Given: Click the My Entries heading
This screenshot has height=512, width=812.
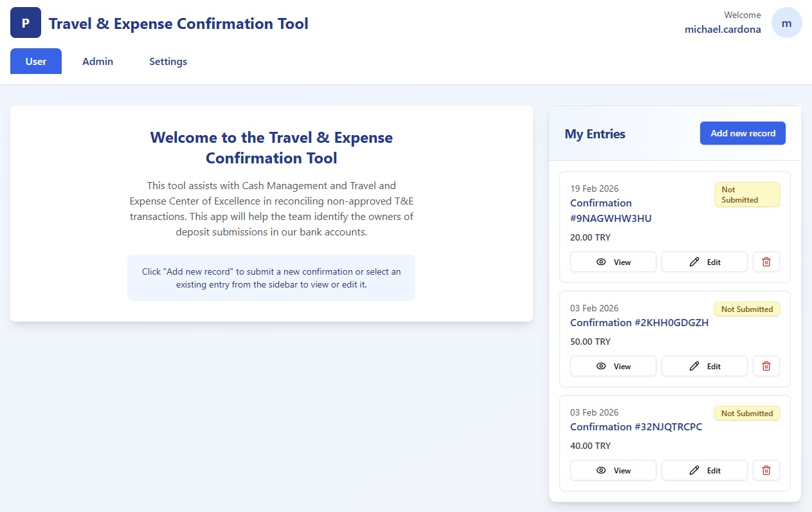Looking at the screenshot, I should tap(595, 134).
